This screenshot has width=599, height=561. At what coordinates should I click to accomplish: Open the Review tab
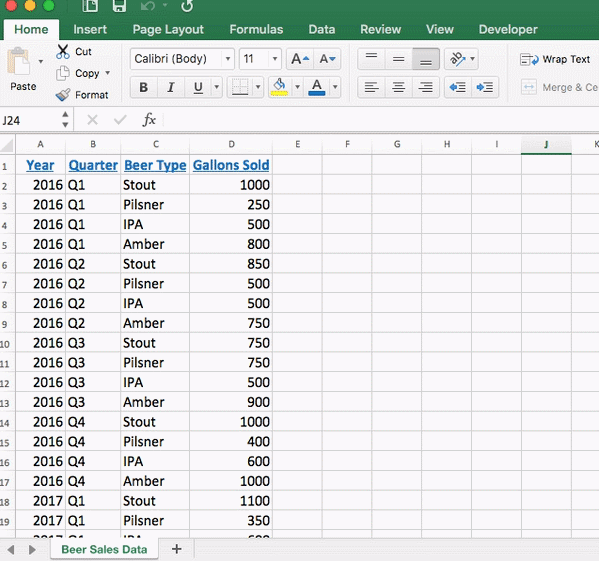tap(380, 29)
